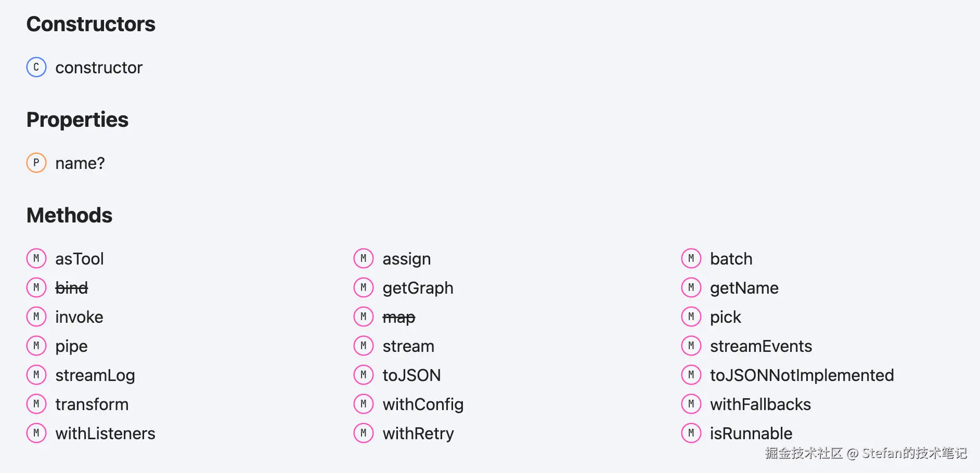Click the M icon beside streamEvents

pos(691,346)
